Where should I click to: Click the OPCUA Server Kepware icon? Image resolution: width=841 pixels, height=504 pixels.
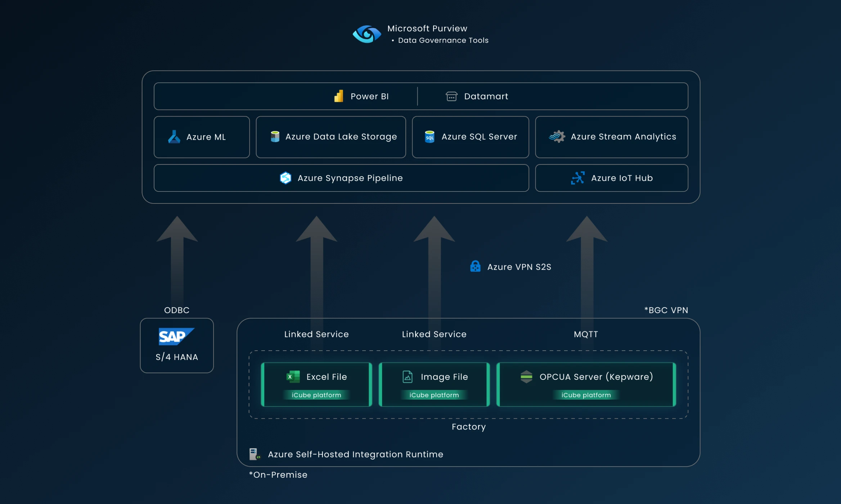[526, 377]
